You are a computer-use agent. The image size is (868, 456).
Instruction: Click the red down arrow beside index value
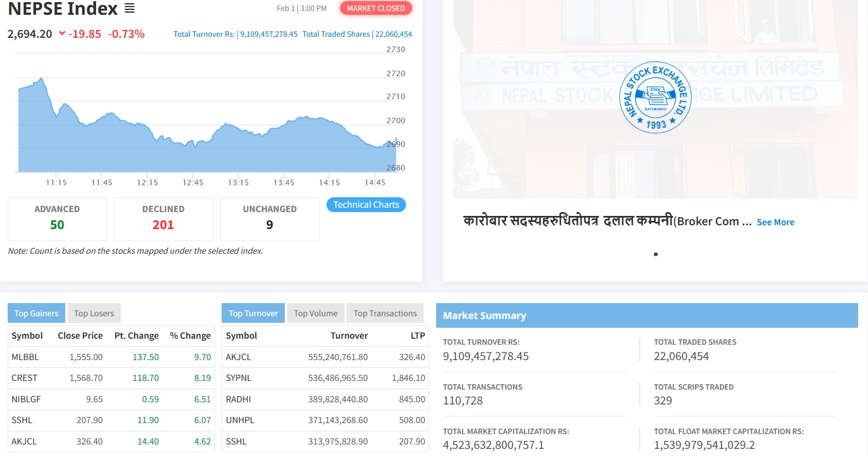point(62,33)
